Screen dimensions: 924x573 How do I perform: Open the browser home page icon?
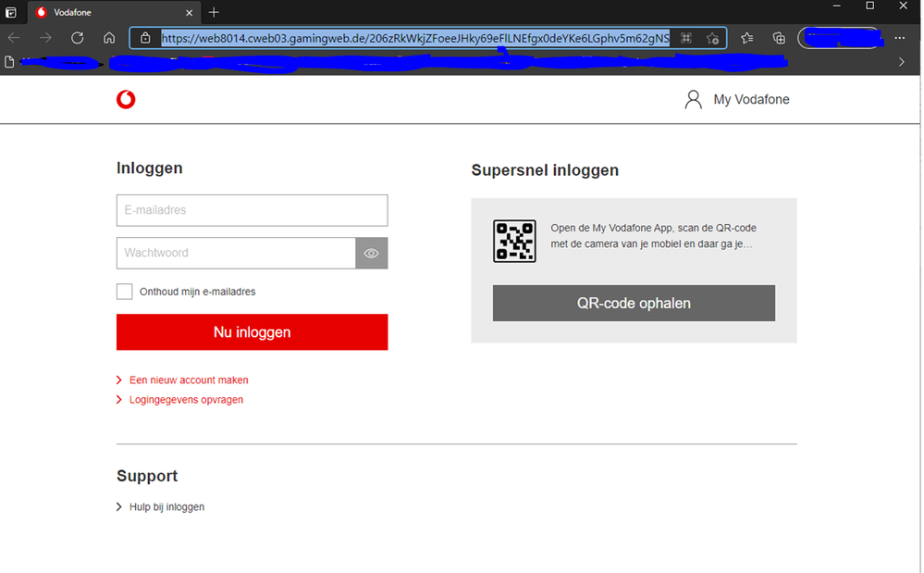tap(109, 38)
